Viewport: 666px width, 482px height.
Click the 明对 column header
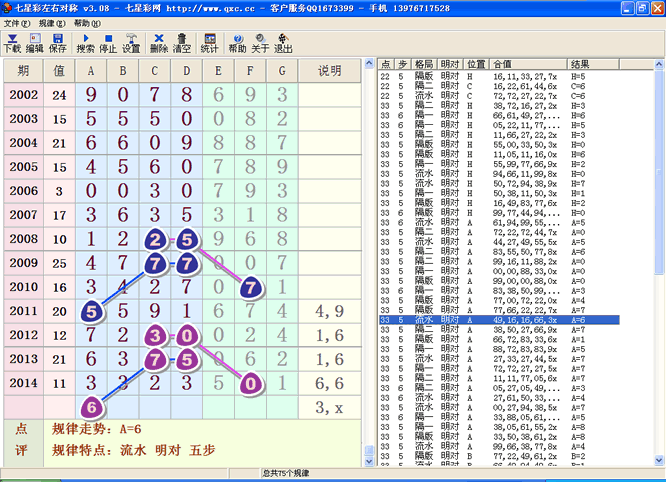click(x=450, y=64)
